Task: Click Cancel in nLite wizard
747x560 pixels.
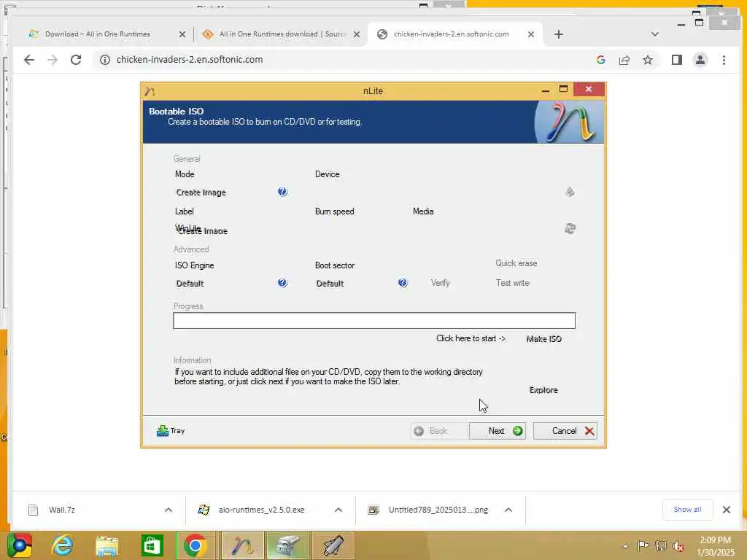Action: click(x=565, y=431)
